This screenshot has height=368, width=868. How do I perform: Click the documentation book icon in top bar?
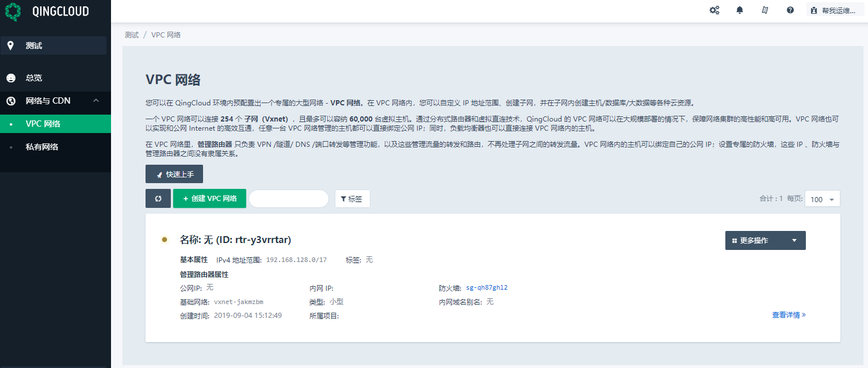pos(765,10)
